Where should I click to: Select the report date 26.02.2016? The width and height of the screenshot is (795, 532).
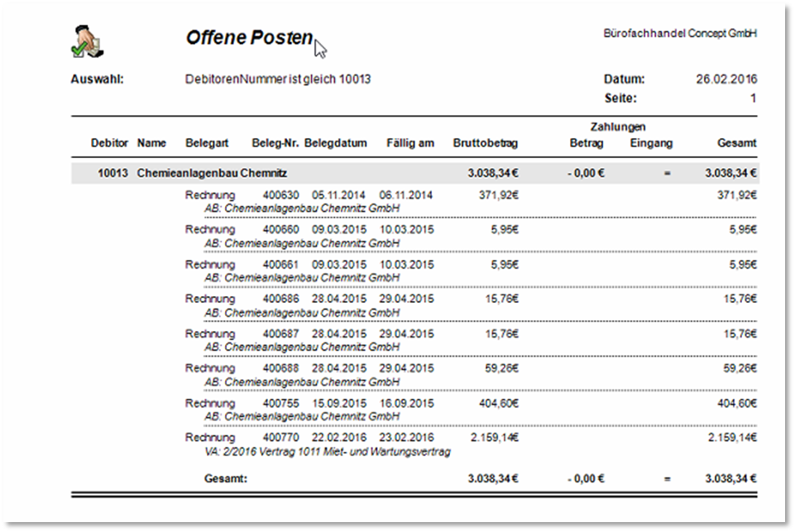pyautogui.click(x=726, y=80)
